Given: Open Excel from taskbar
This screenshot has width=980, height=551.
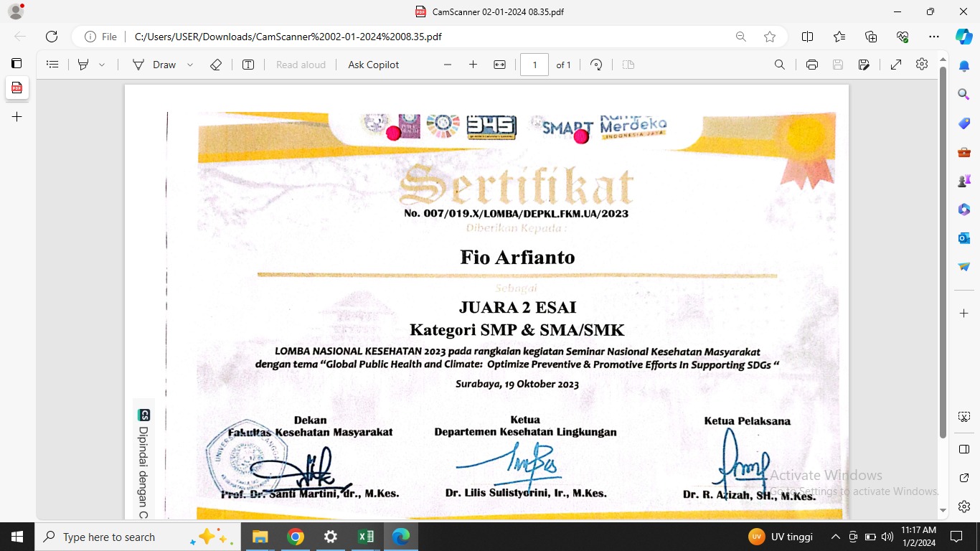Looking at the screenshot, I should coord(366,537).
